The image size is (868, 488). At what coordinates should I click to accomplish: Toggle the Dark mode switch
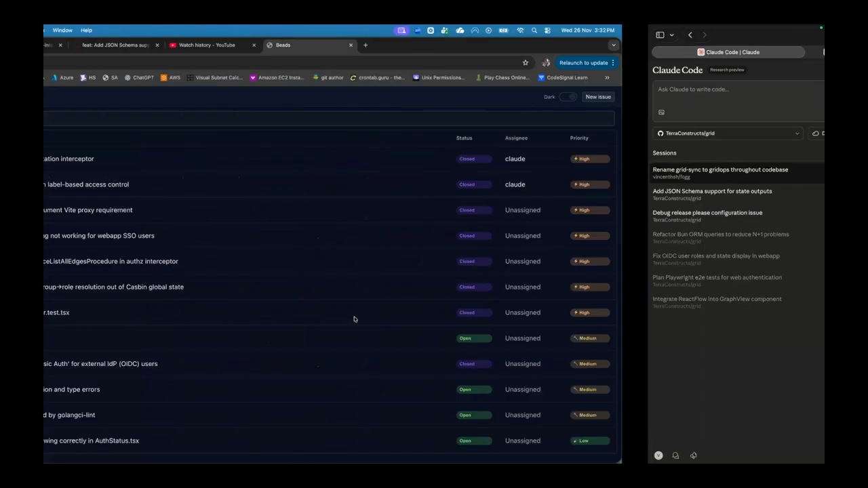pos(568,97)
